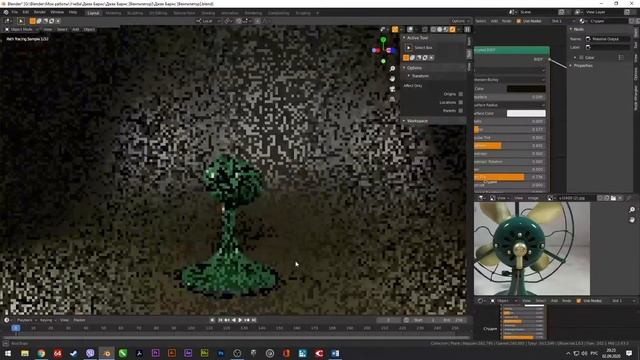Open the Slot 1 dropdown in top node editor

click(x=562, y=21)
